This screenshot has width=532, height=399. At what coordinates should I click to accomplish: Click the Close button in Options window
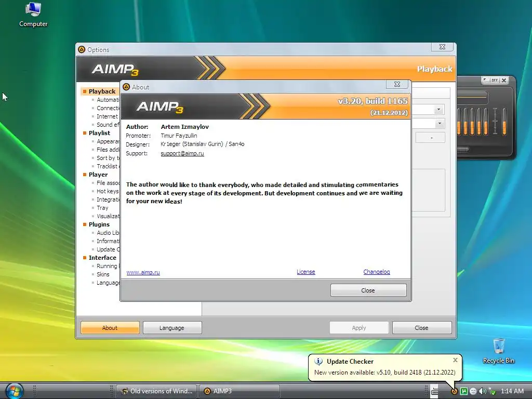[422, 328]
